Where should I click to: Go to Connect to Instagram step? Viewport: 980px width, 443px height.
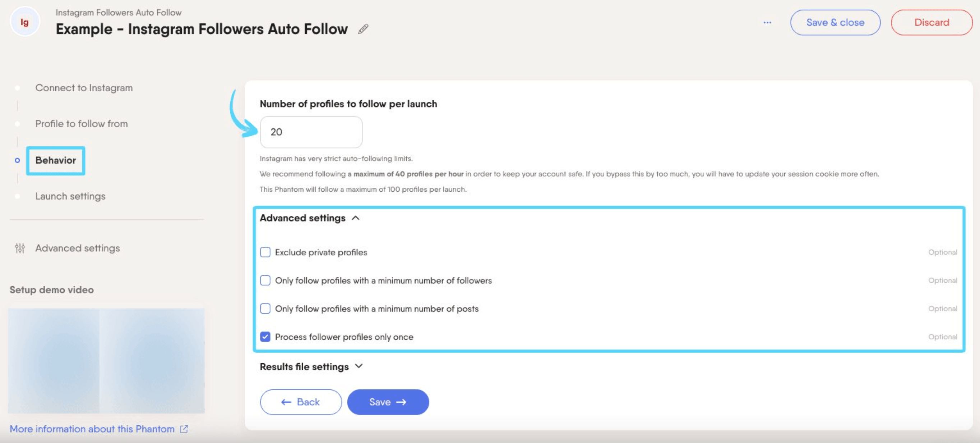click(x=84, y=88)
